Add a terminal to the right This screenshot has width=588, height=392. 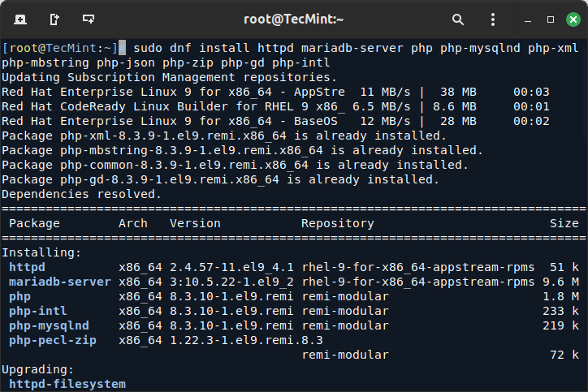(54, 19)
